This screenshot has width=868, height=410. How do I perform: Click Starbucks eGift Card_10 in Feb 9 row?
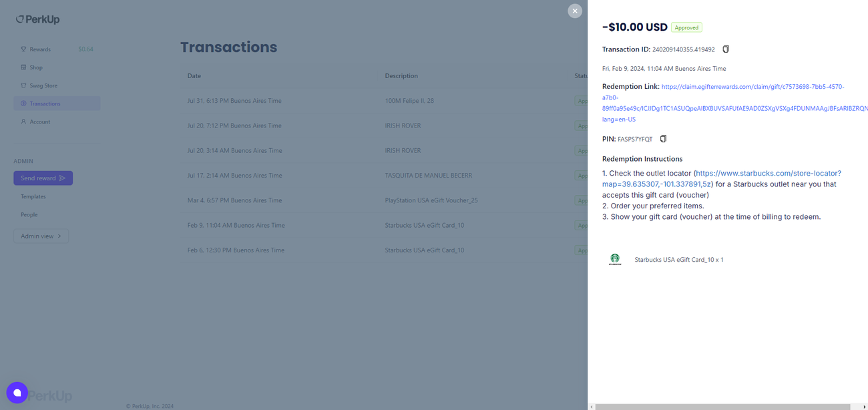[425, 225]
